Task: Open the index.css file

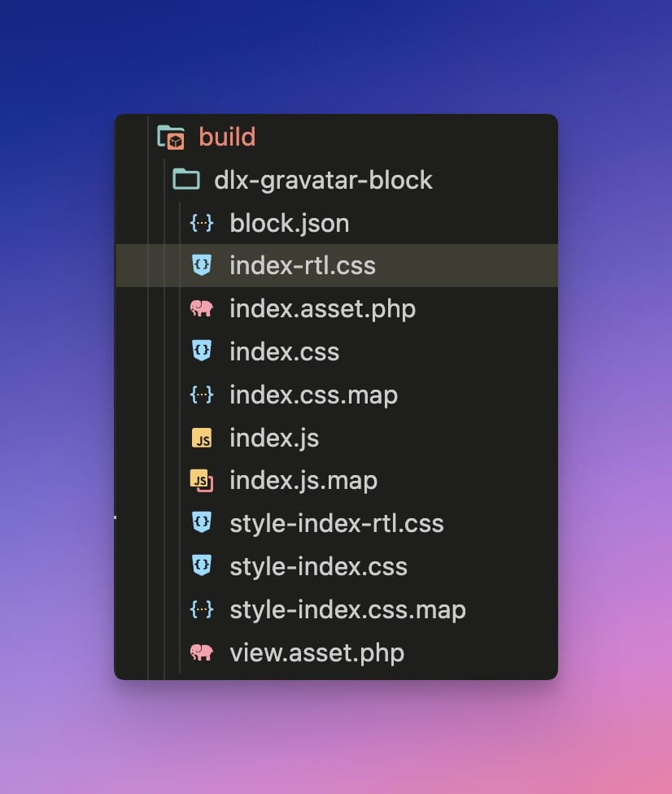Action: coord(284,352)
